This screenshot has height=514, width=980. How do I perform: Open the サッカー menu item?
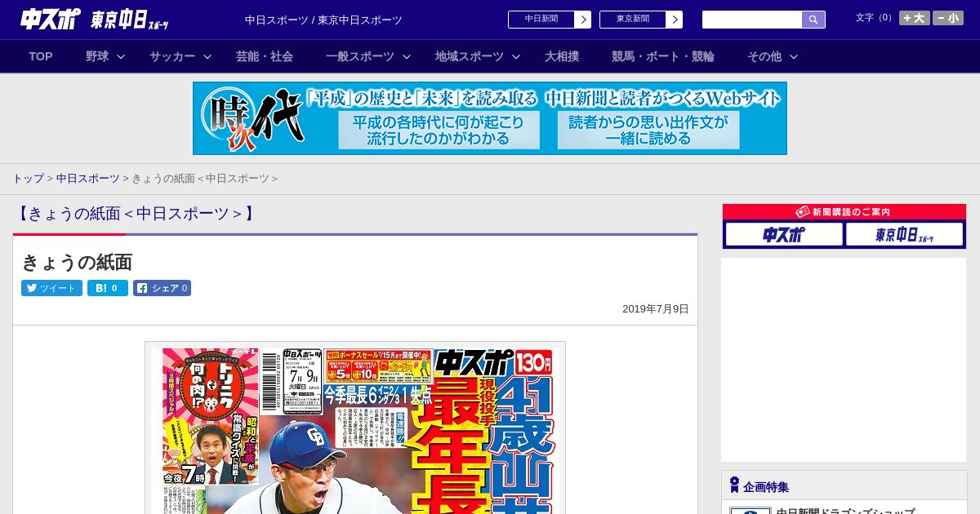[x=172, y=56]
